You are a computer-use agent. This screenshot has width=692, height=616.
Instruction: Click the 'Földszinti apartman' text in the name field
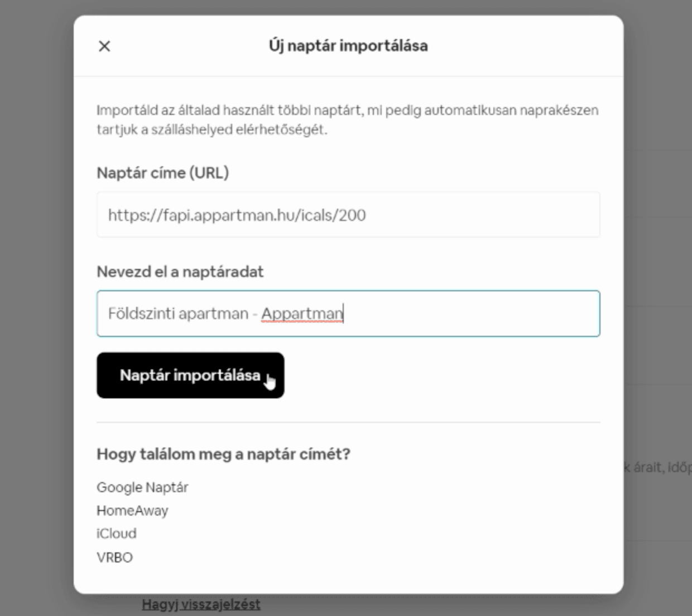(x=178, y=314)
